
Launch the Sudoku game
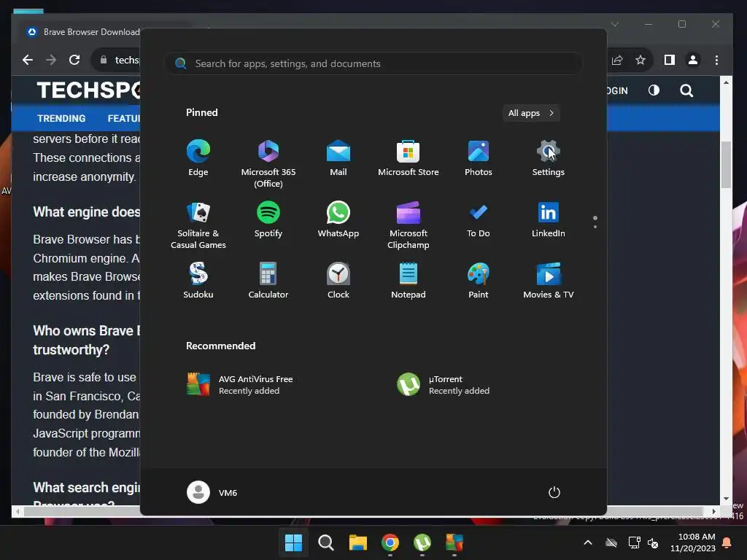(x=198, y=281)
